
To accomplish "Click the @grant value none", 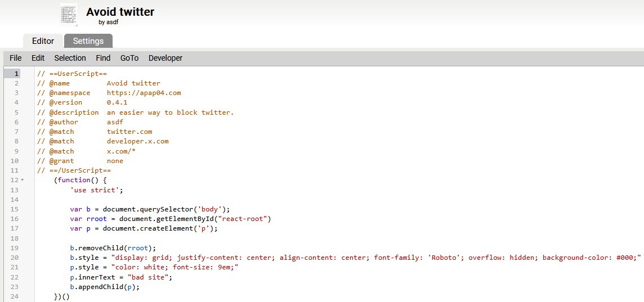I will (x=115, y=161).
